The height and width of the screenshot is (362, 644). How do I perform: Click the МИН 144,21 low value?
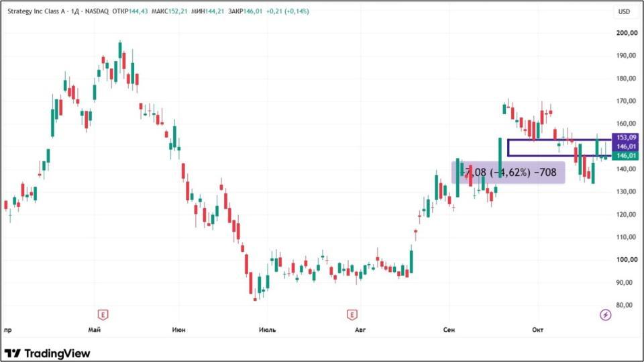tap(207, 11)
